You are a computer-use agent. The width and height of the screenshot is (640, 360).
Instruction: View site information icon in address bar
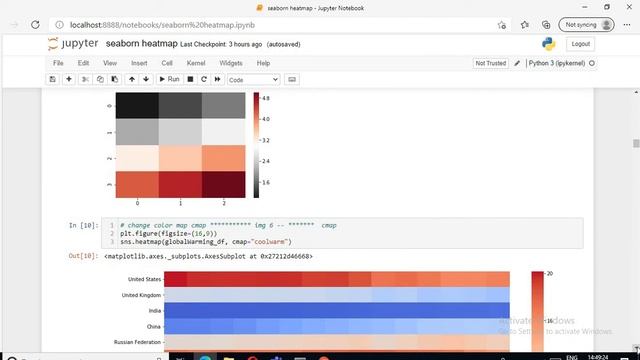tap(60, 25)
